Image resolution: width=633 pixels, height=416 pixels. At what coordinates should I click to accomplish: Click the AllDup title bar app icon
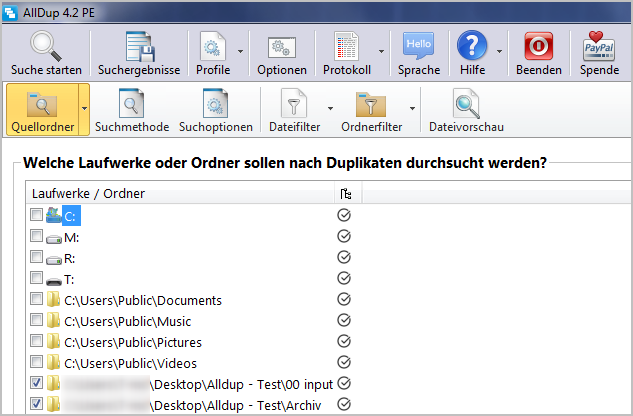pyautogui.click(x=10, y=13)
